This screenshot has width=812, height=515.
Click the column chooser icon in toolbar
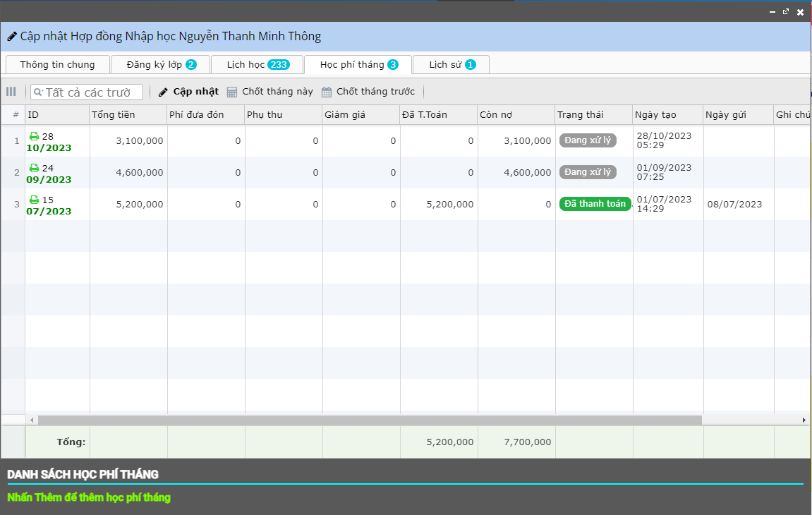click(x=11, y=92)
